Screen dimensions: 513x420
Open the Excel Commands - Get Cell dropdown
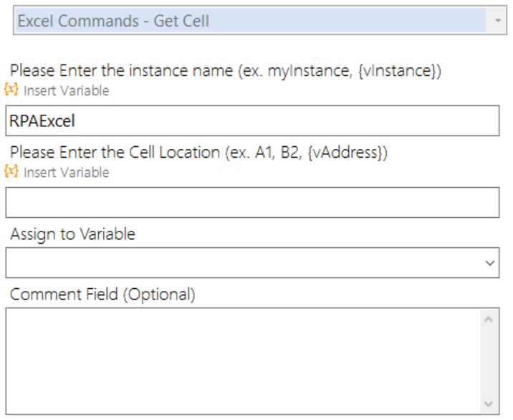[x=260, y=20]
